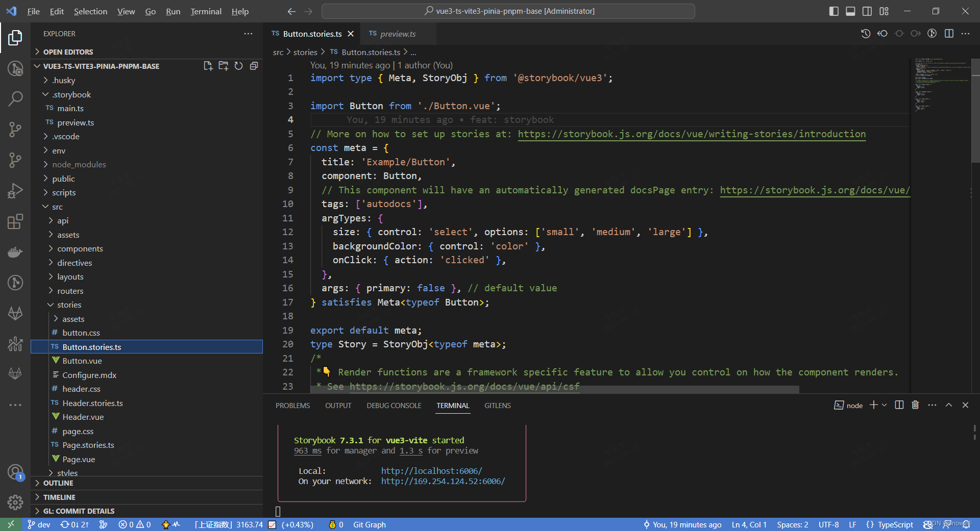Click the editor minimap preview
980x531 pixels.
tap(940, 85)
